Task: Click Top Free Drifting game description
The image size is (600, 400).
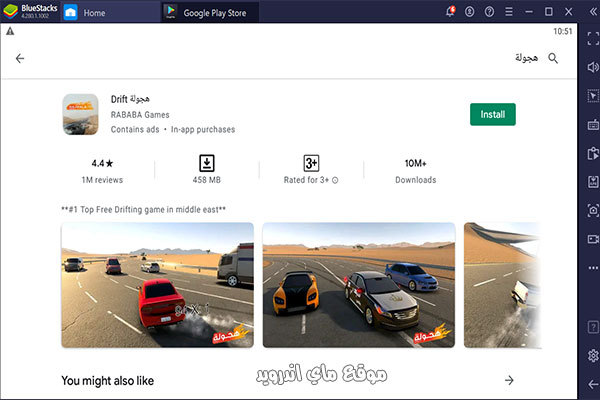Action: (x=143, y=209)
